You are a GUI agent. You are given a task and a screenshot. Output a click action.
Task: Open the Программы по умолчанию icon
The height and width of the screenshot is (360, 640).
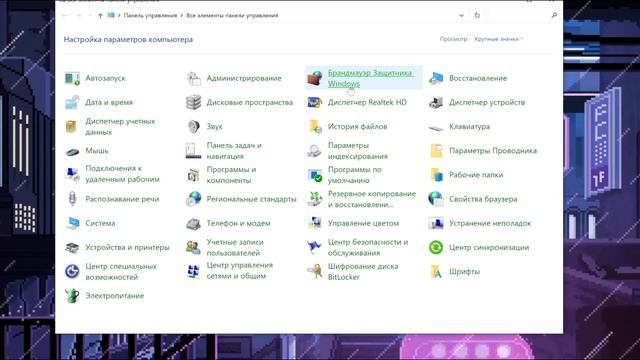[x=315, y=175]
